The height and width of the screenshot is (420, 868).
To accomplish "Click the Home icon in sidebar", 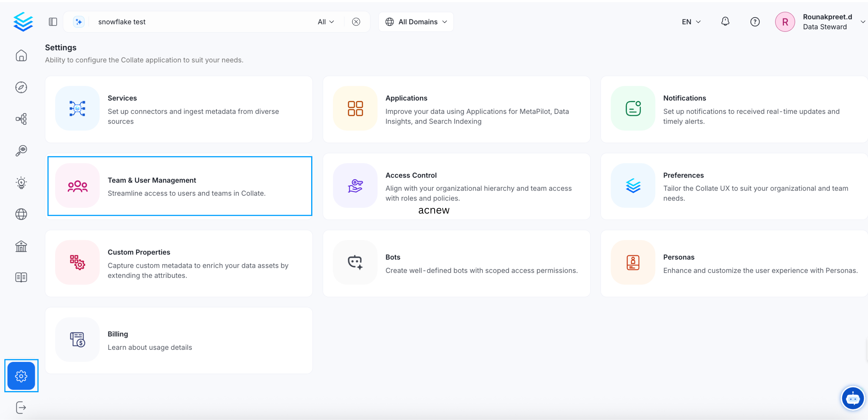I will (x=21, y=56).
